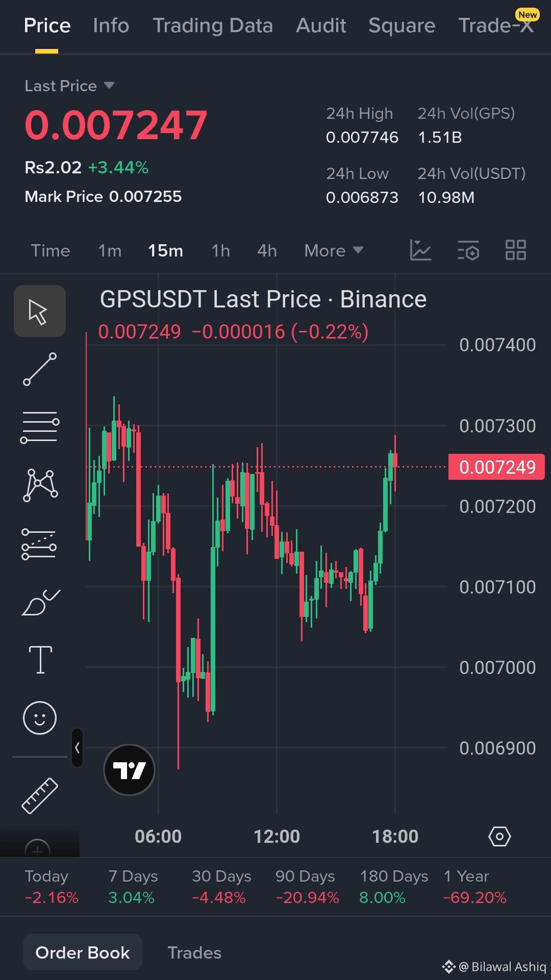Switch to the Trades tab
Screen dimensions: 551x980
tap(194, 952)
